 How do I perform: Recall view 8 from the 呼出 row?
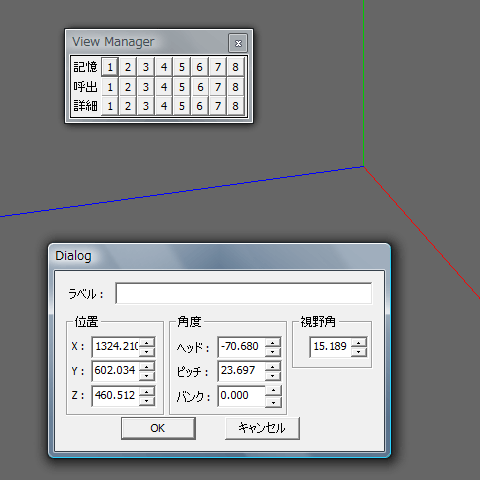236,87
